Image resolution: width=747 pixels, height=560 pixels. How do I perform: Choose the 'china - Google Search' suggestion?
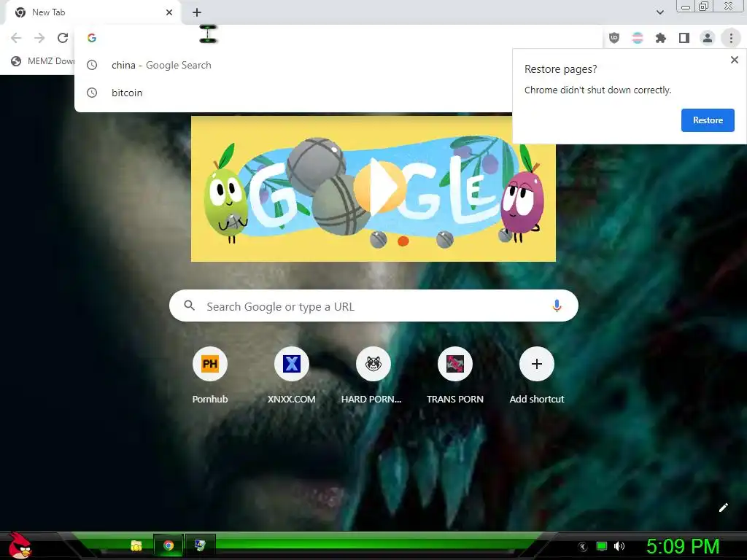coord(293,65)
